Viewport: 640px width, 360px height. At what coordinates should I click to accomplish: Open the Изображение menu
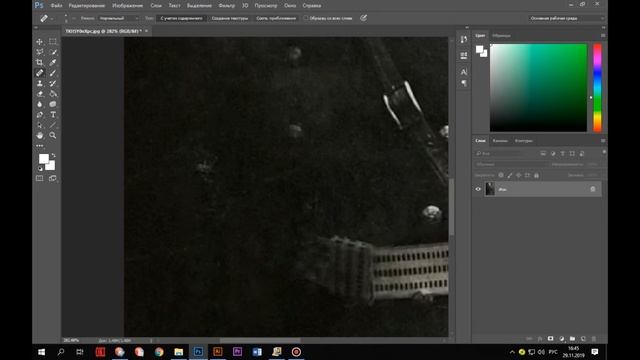[128, 6]
